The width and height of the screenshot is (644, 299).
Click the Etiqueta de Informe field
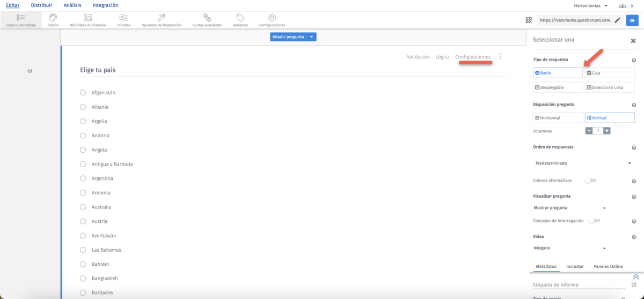coord(580,285)
